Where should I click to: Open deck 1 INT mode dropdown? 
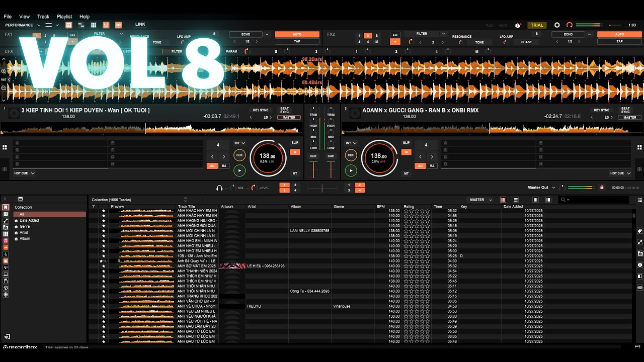pyautogui.click(x=239, y=143)
